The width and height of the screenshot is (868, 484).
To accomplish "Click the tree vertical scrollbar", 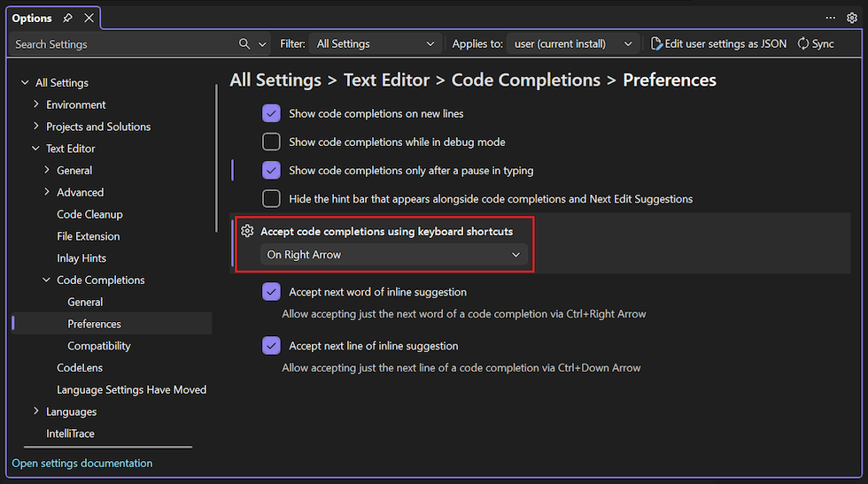I will [x=216, y=158].
